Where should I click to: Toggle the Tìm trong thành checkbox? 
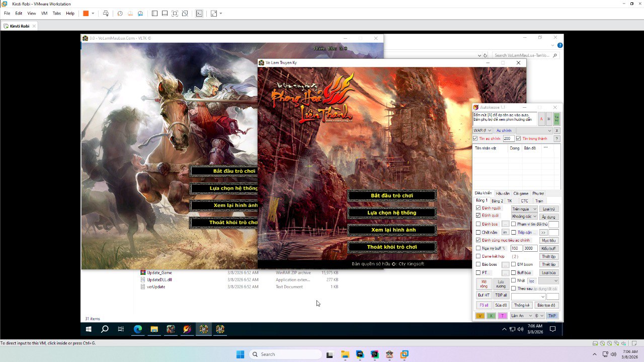(x=519, y=138)
